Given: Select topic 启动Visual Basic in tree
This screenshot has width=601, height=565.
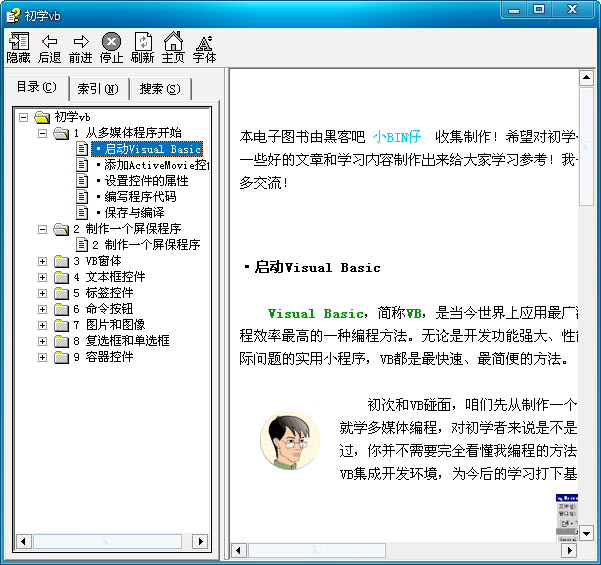Looking at the screenshot, I should coord(147,149).
